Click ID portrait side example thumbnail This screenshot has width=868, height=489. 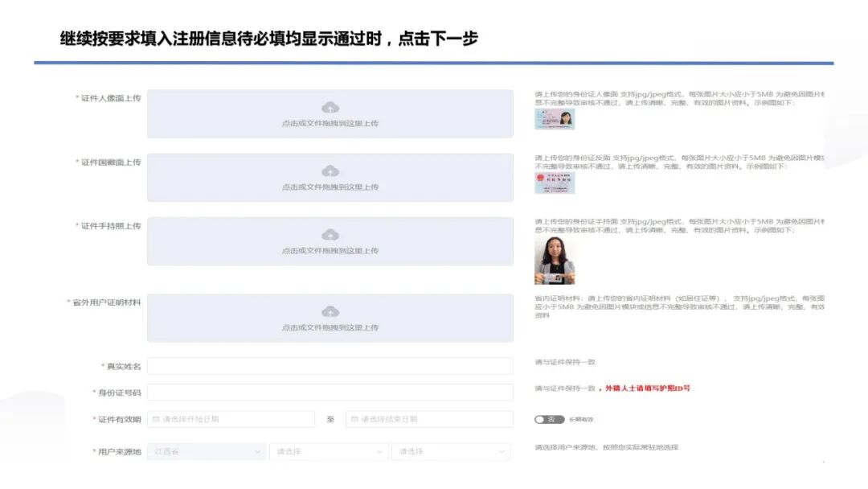pyautogui.click(x=555, y=119)
